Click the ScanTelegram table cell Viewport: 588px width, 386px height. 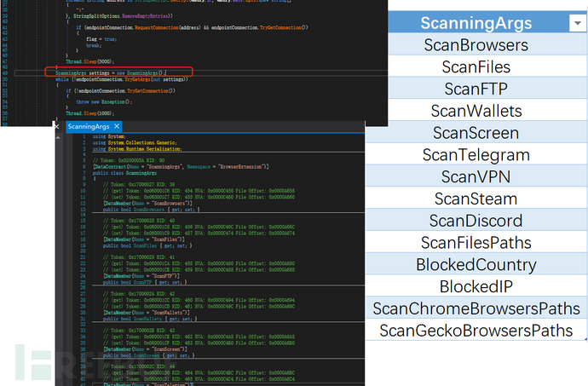click(x=476, y=155)
